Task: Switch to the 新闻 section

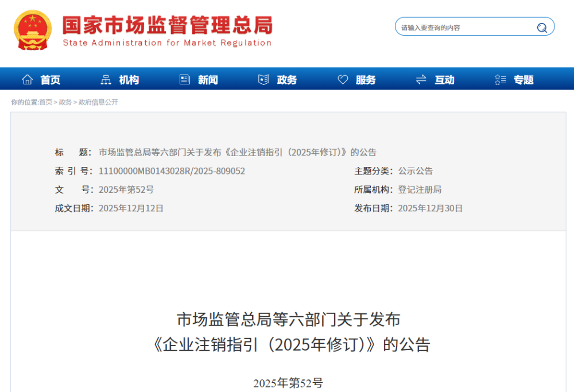Action: pos(207,80)
